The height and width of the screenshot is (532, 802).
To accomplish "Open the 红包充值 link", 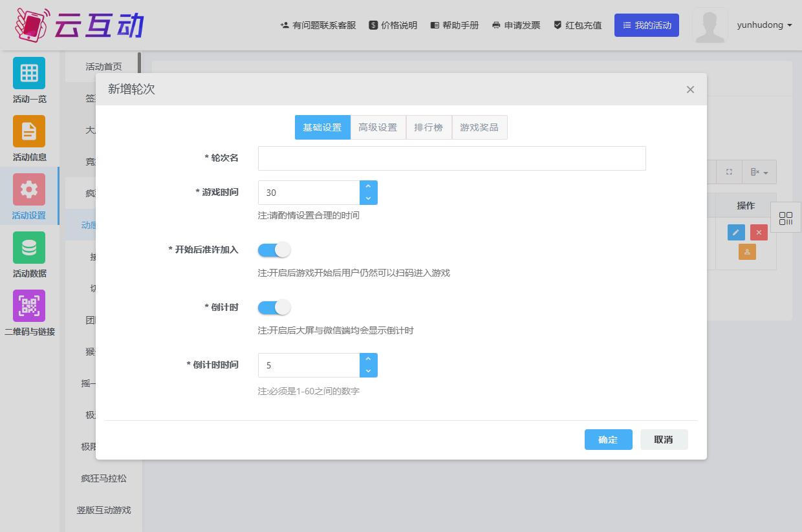I will 578,25.
